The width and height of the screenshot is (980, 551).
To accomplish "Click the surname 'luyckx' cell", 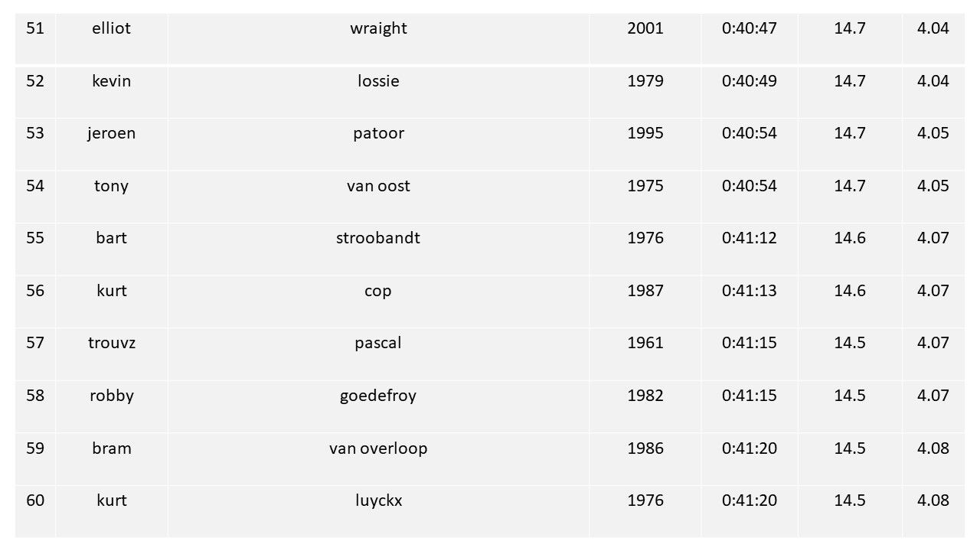I will [x=378, y=500].
